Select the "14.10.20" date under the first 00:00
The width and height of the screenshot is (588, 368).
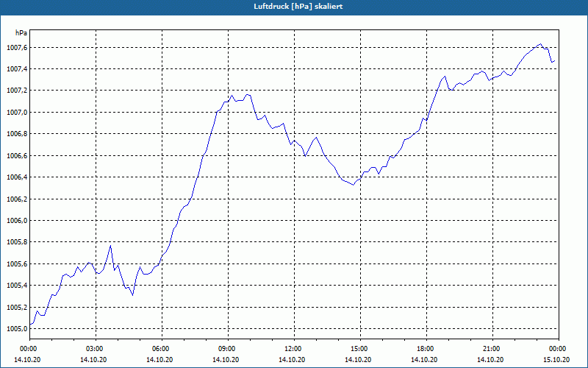(x=27, y=360)
